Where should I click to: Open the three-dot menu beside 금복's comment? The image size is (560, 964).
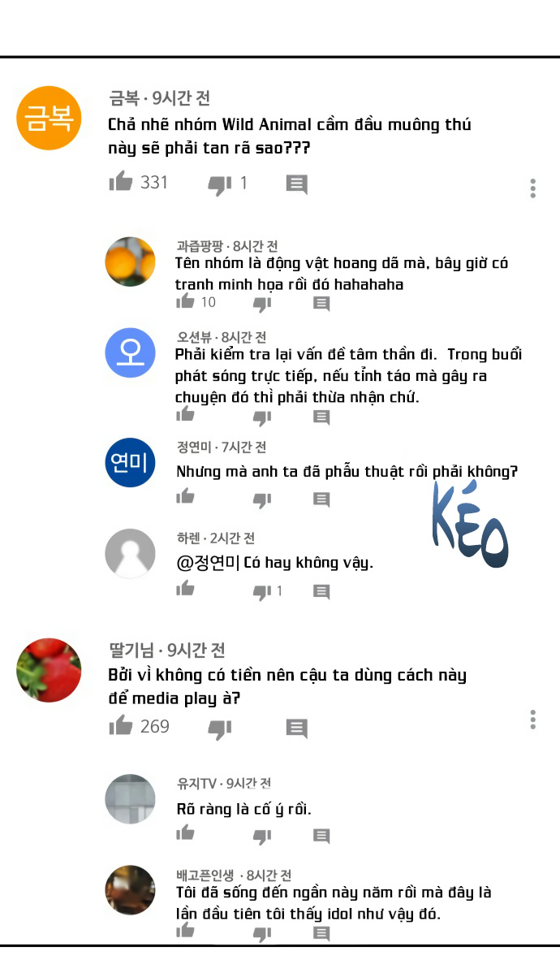click(532, 188)
